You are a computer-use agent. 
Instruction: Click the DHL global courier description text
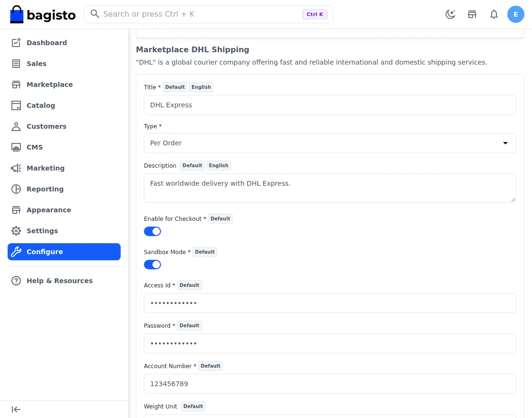pos(311,62)
